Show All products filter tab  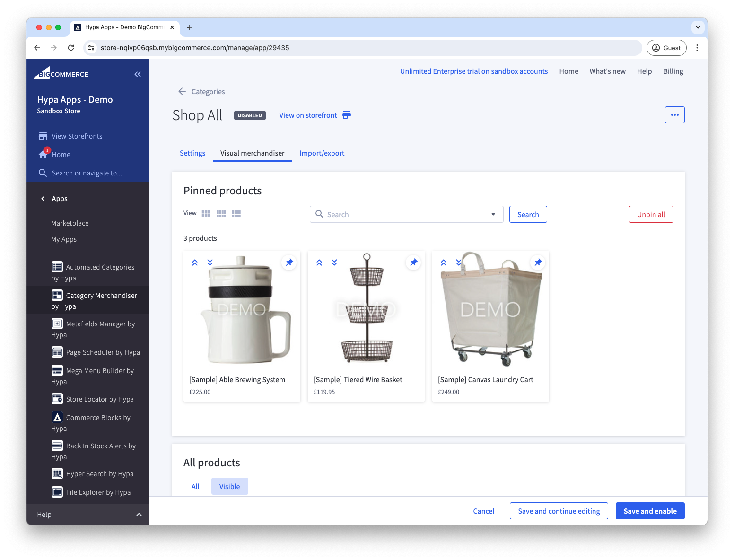click(x=195, y=486)
